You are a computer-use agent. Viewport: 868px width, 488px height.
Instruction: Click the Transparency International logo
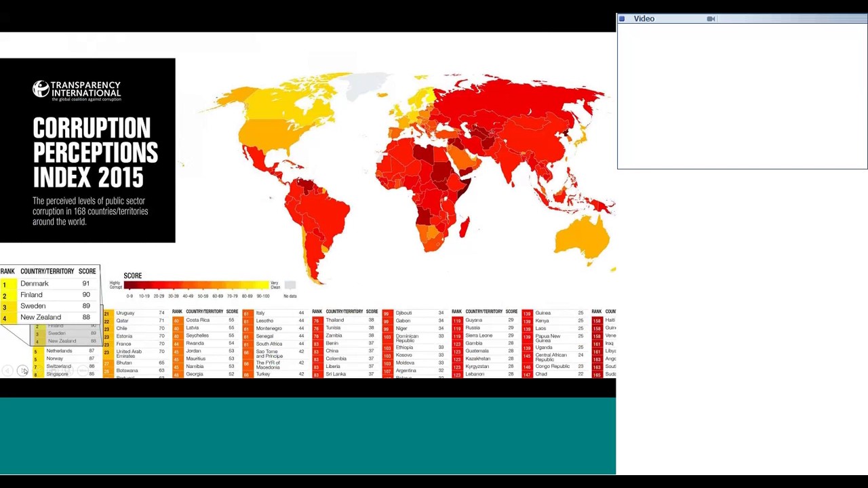[x=77, y=90]
